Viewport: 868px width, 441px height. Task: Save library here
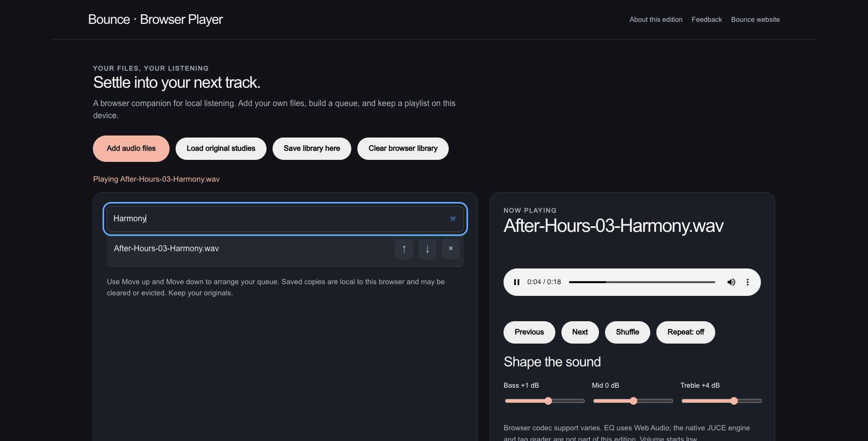click(312, 149)
